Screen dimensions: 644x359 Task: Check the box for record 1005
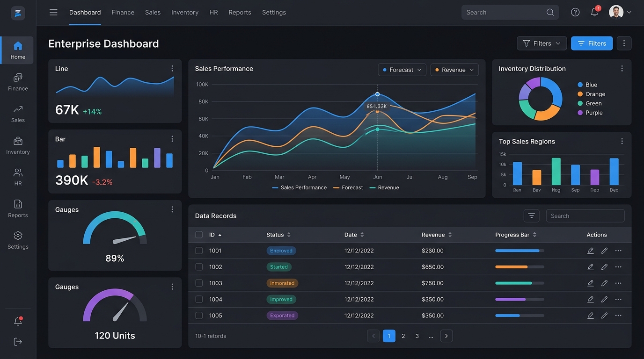pyautogui.click(x=199, y=316)
